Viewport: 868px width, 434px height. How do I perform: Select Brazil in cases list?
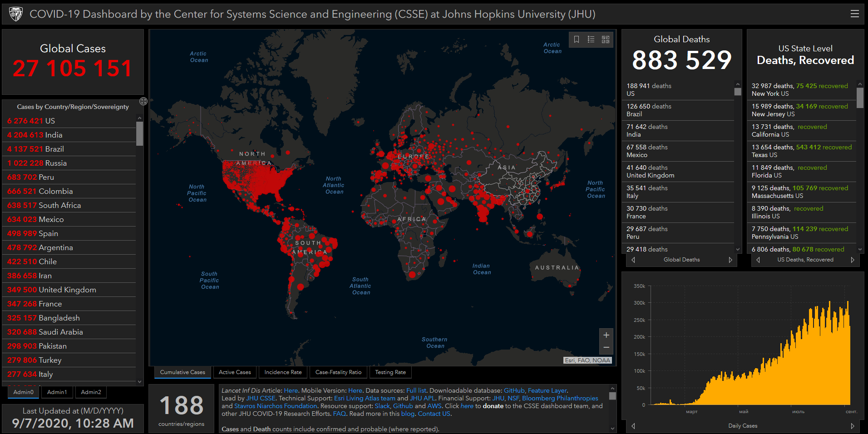pyautogui.click(x=69, y=149)
